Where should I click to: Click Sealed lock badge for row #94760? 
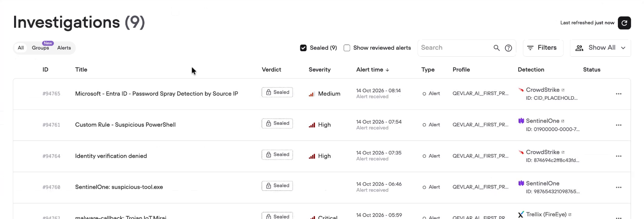(277, 185)
